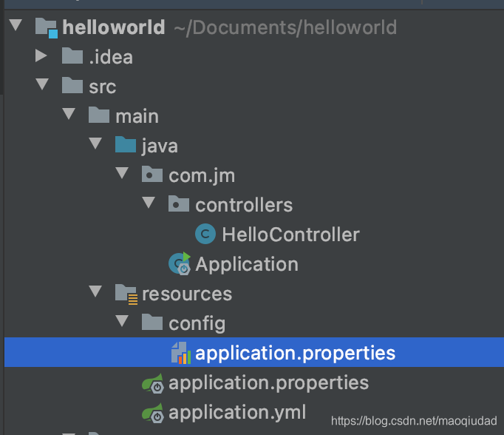Click the config folder icon
The height and width of the screenshot is (435, 504).
152,322
